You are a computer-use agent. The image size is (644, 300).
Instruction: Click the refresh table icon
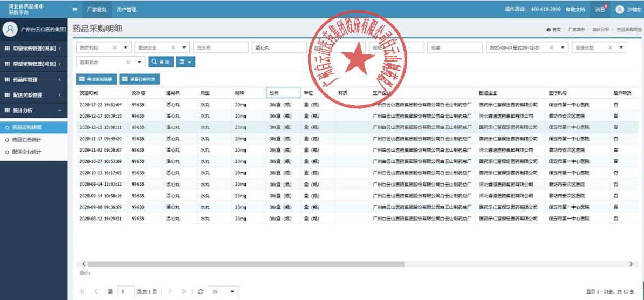pos(201,291)
